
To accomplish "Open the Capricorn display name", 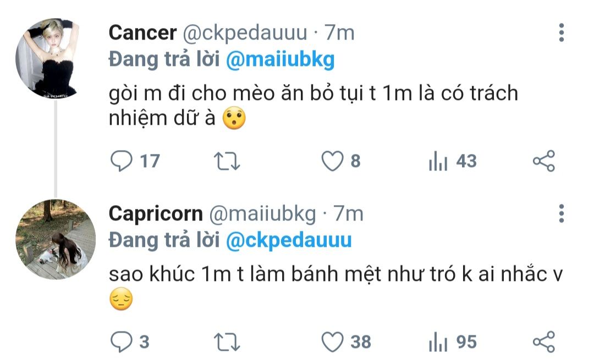I will pyautogui.click(x=156, y=214).
